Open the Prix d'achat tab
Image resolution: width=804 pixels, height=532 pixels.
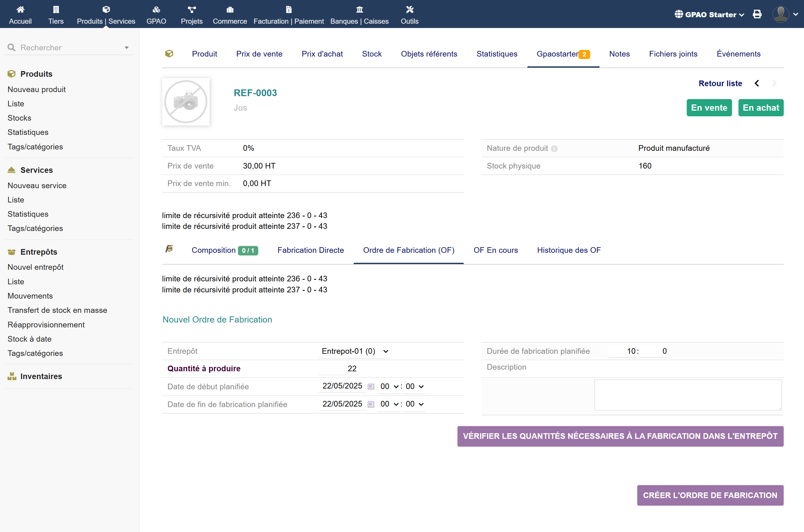tap(322, 54)
